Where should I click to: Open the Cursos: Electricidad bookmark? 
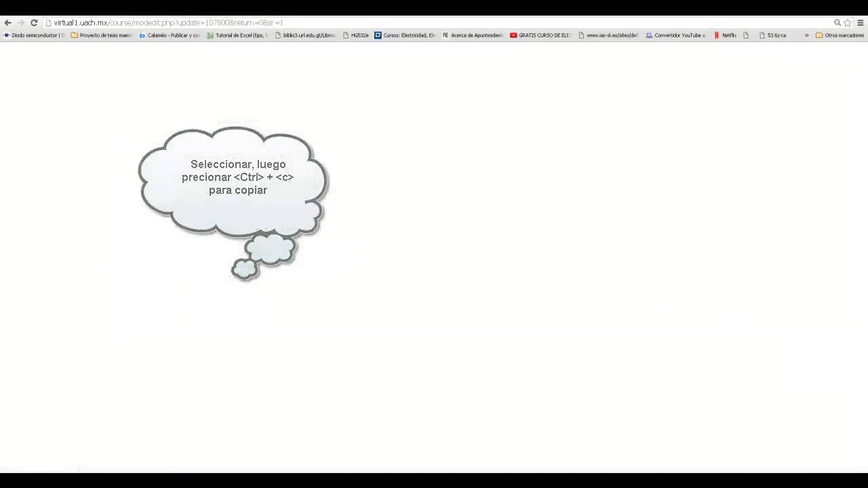coord(405,35)
